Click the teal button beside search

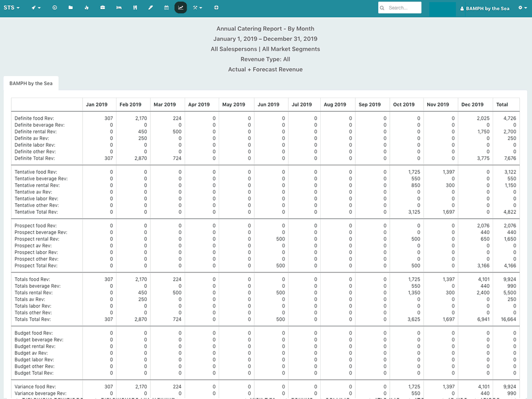(442, 9)
